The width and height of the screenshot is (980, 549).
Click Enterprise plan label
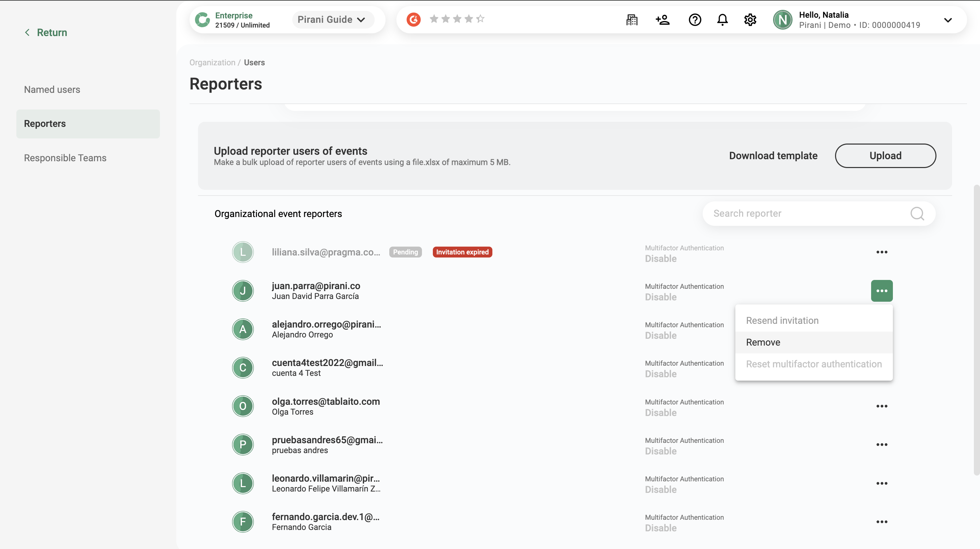[233, 15]
